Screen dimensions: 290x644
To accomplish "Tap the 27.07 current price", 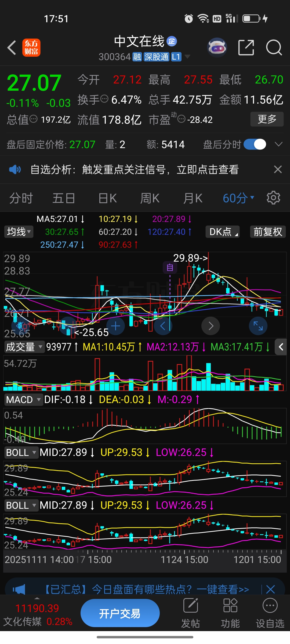I will [34, 83].
